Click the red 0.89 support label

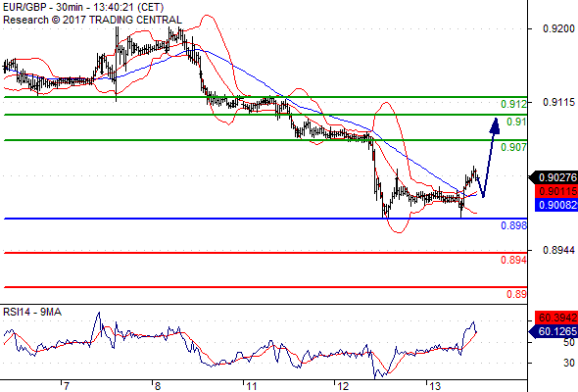pyautogui.click(x=517, y=294)
